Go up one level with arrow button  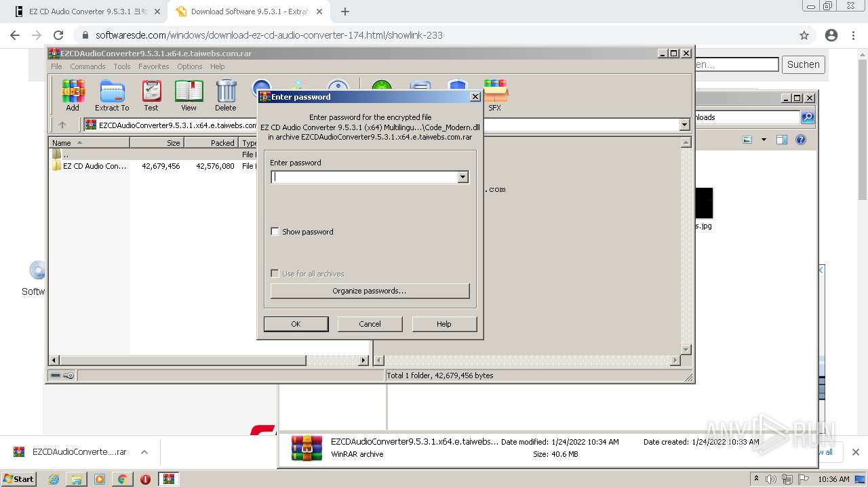62,125
